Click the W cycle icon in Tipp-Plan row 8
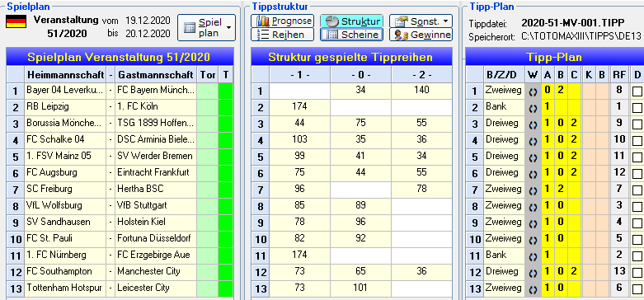 [x=534, y=206]
